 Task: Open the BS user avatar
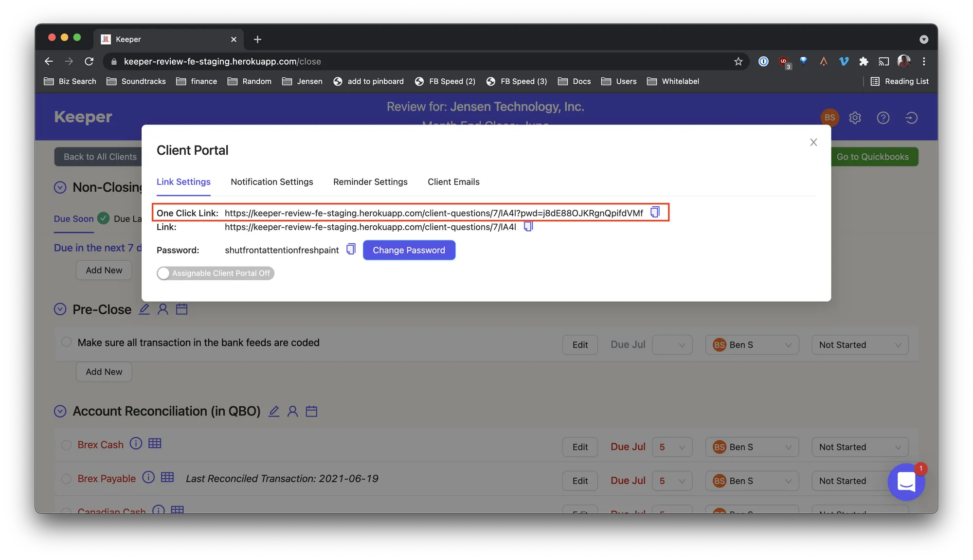829,118
